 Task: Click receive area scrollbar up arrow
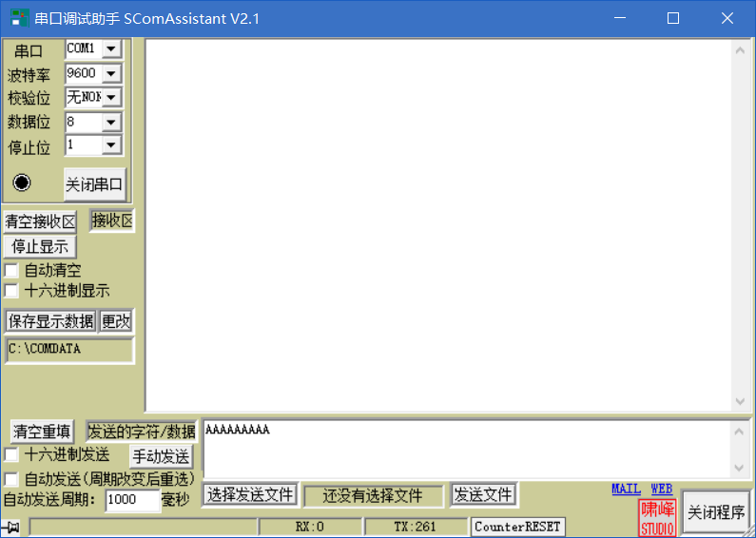tap(740, 49)
